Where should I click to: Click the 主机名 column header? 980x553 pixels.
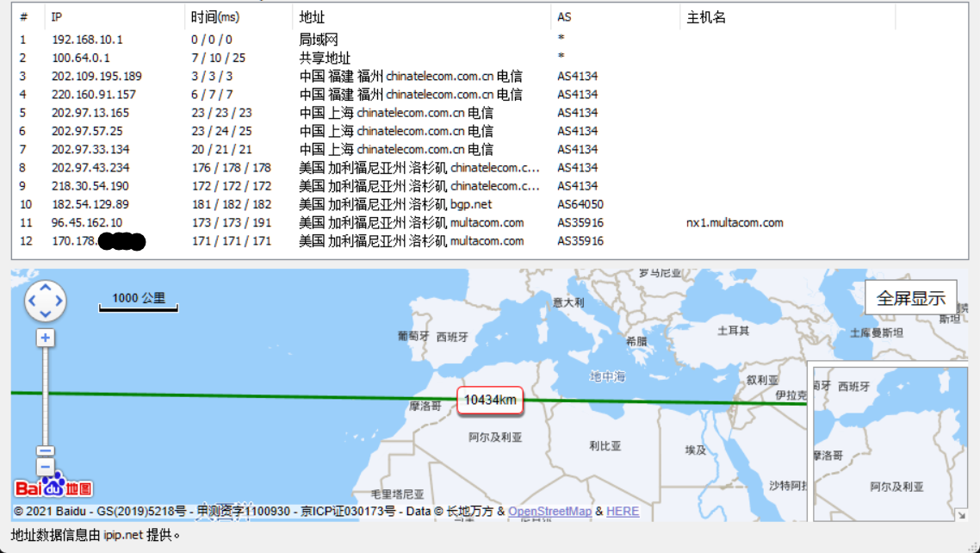(x=706, y=17)
